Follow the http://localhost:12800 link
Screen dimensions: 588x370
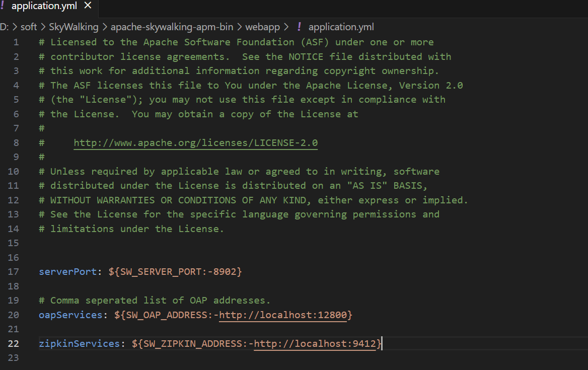click(283, 315)
